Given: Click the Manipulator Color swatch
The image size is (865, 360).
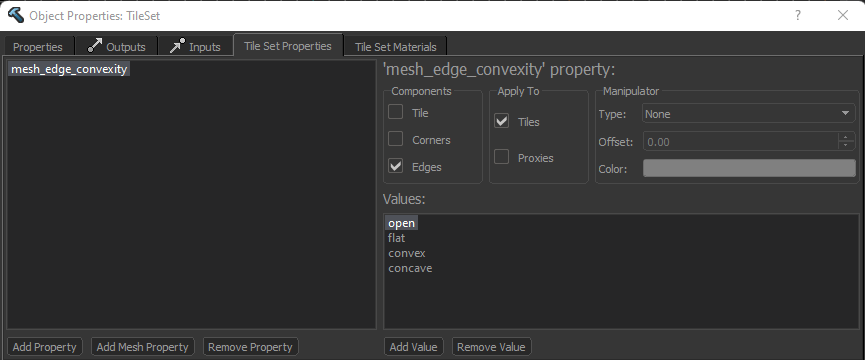Looking at the screenshot, I should click(x=749, y=169).
